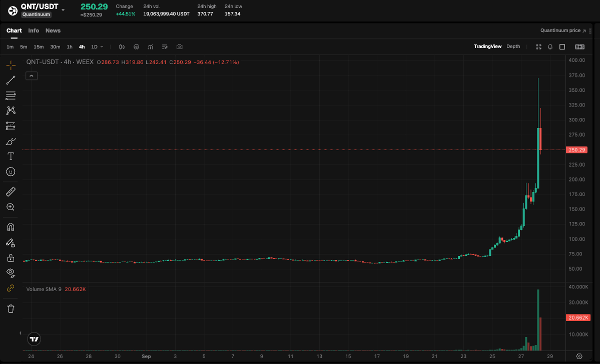Toggle stay in drawing mode
This screenshot has width=600, height=364.
(11, 243)
